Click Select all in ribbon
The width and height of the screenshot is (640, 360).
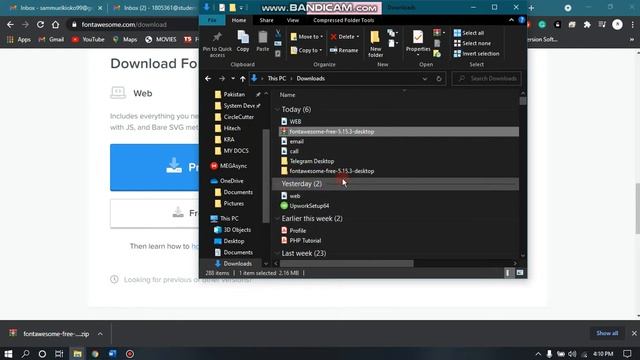pyautogui.click(x=469, y=33)
